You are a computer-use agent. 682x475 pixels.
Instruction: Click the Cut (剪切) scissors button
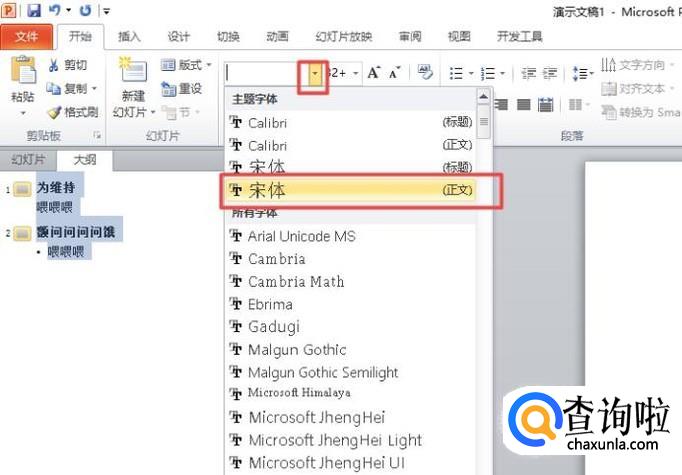[68, 65]
